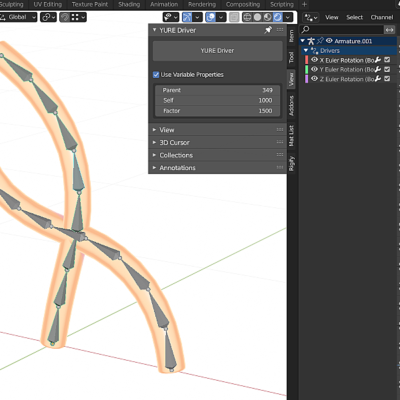Screen dimensions: 400x400
Task: Open drivers editor Channel menu
Action: click(x=382, y=17)
